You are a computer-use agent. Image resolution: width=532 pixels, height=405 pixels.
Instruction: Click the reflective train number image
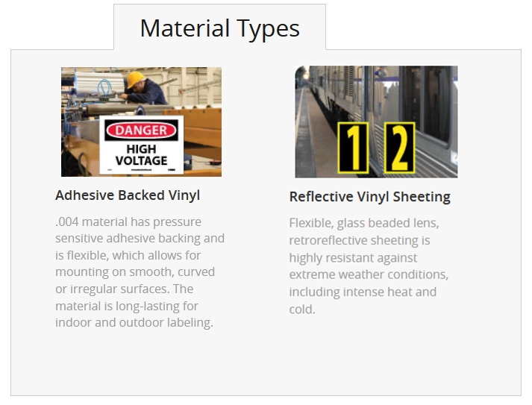(x=376, y=122)
